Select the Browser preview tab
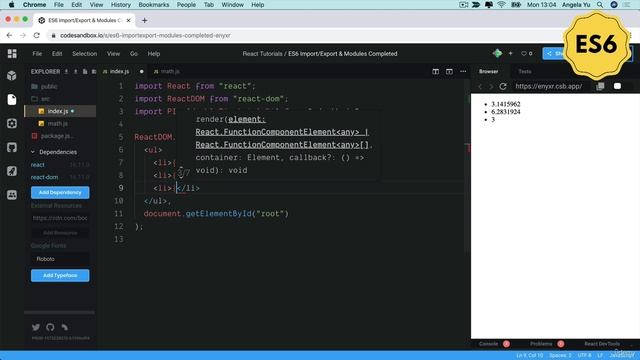Screen dimensions: 640x360 coord(489,71)
